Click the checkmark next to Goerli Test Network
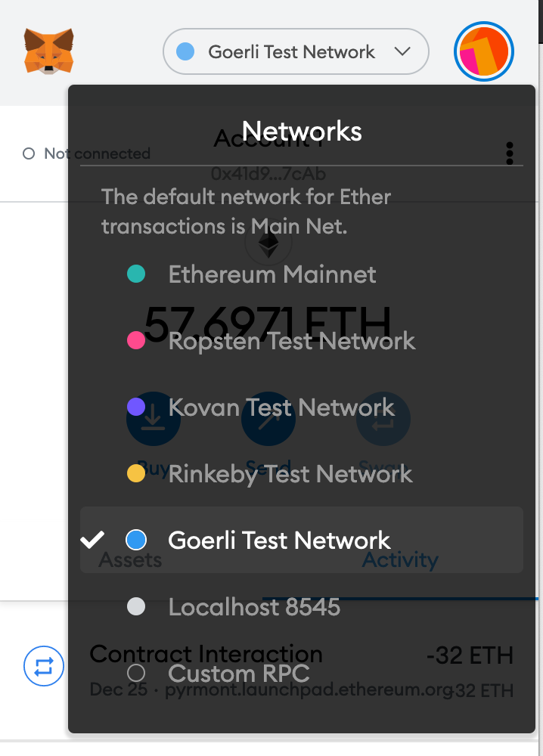 coord(92,539)
